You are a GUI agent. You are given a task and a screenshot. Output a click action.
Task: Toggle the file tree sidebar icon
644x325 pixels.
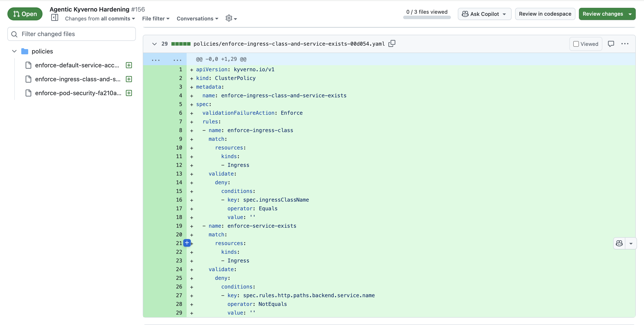coord(54,18)
